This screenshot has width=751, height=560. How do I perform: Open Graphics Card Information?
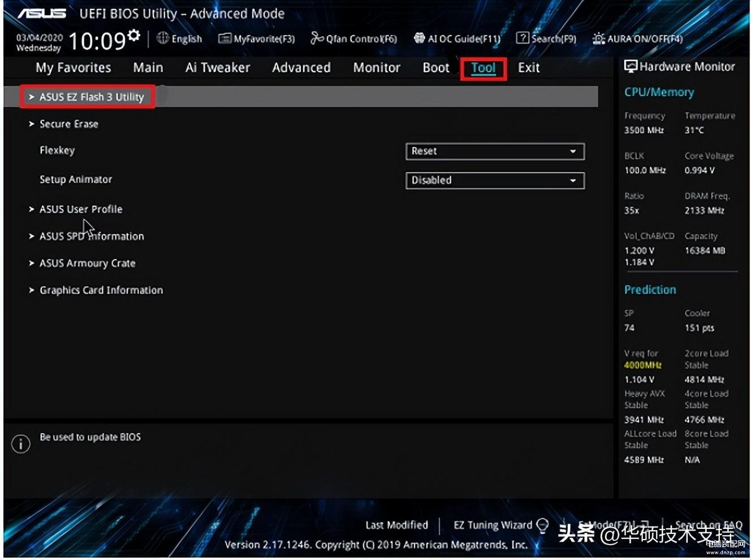101,290
